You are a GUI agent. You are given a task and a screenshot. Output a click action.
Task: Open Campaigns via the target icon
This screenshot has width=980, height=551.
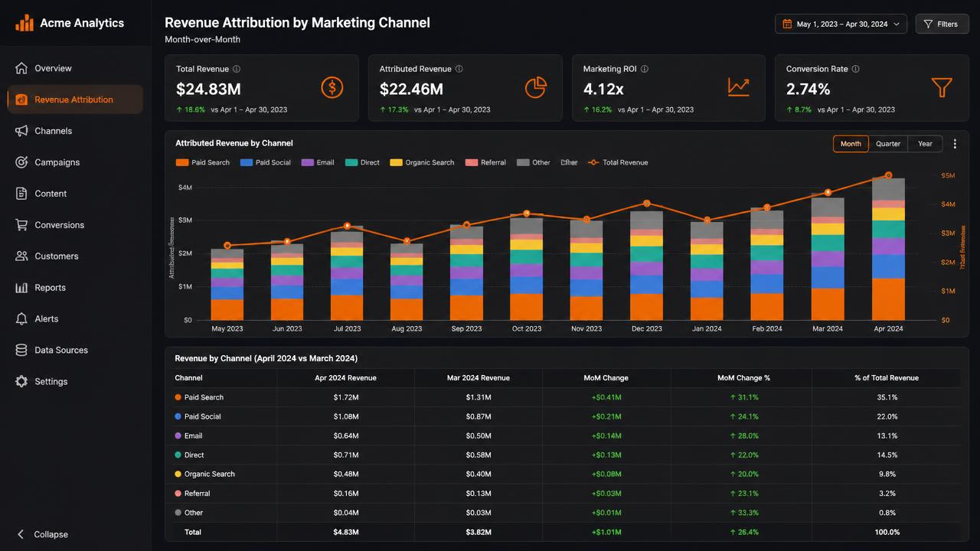21,162
